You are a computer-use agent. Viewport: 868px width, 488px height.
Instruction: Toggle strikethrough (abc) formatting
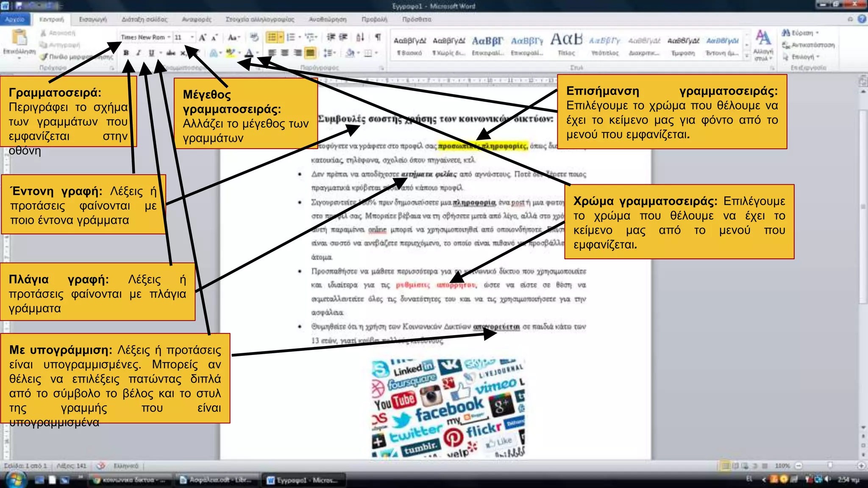(x=171, y=53)
